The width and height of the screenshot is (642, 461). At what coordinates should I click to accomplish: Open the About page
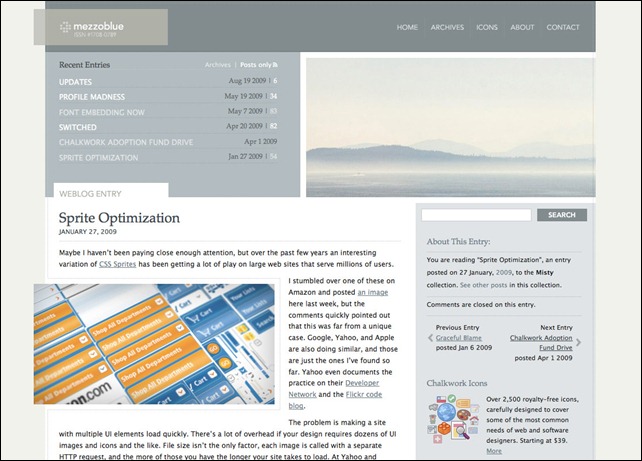(x=522, y=27)
